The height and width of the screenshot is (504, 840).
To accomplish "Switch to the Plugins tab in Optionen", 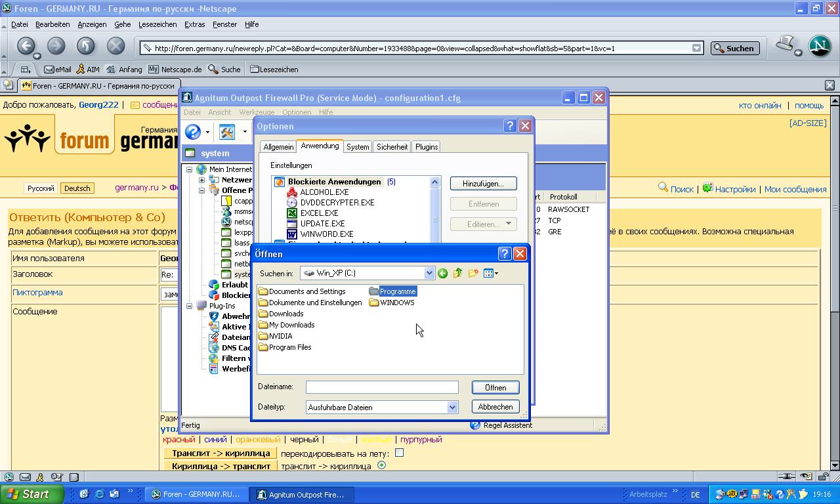I will pyautogui.click(x=426, y=147).
